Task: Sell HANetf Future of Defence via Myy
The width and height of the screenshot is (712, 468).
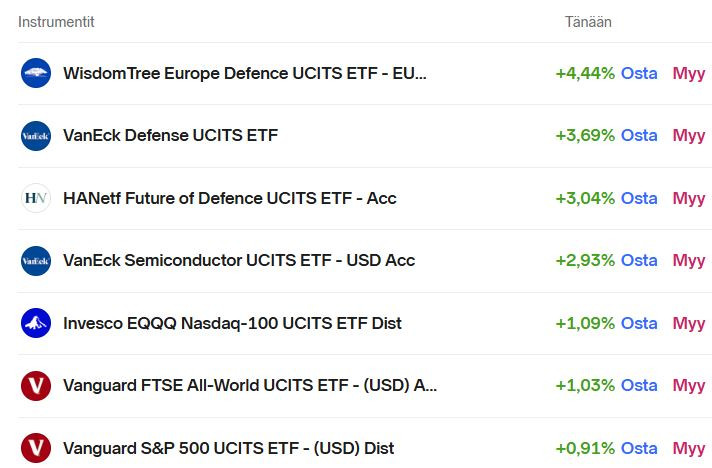Action: click(689, 198)
